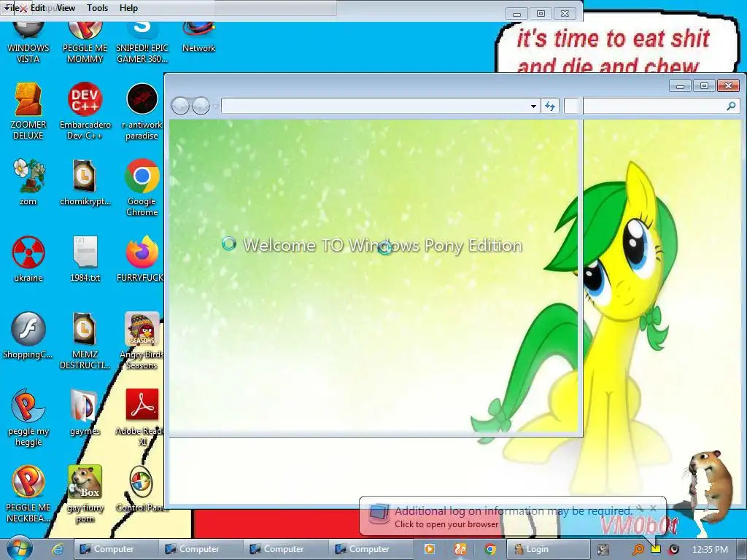Viewport: 747px width, 560px height.
Task: Launch Google Chrome from the desktop icon
Action: [x=142, y=187]
